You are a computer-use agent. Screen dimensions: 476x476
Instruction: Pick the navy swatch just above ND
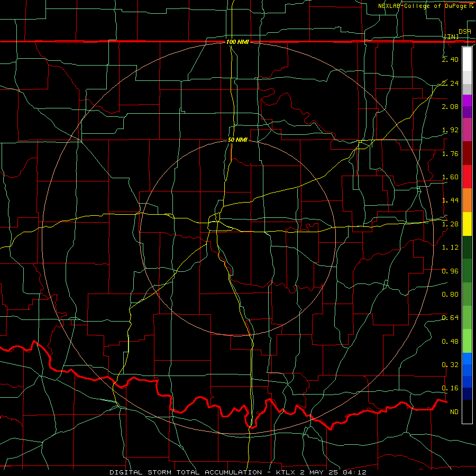467,394
